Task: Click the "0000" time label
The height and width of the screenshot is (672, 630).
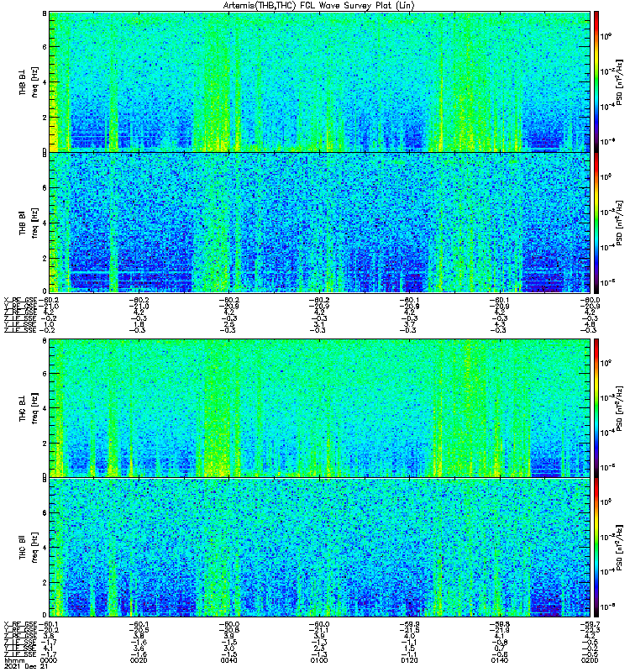Action: [49, 660]
